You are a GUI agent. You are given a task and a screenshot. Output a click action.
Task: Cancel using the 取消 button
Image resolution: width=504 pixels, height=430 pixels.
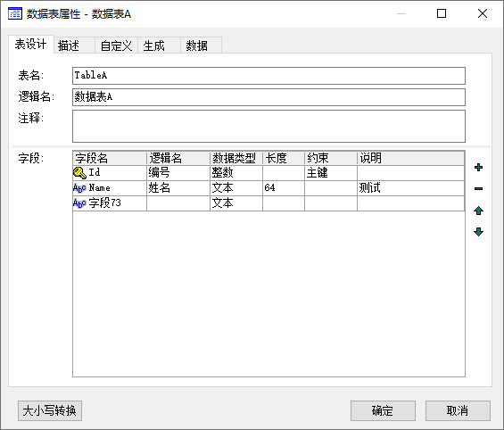(458, 410)
